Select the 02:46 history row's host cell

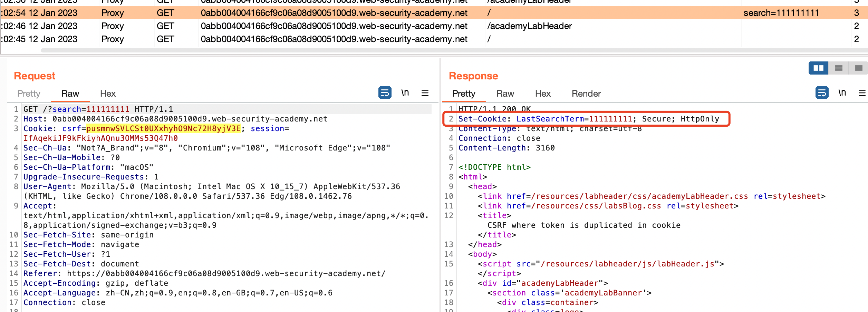[334, 26]
